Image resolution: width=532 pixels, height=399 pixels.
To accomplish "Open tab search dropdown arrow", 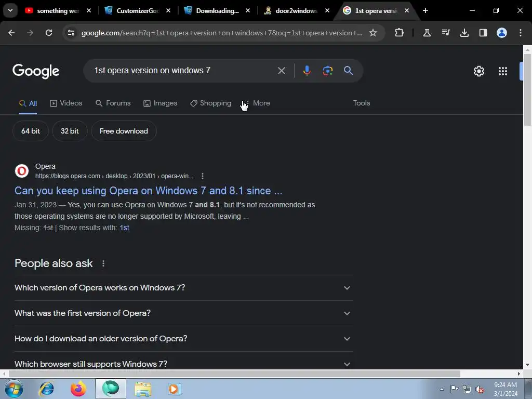I will [10, 10].
